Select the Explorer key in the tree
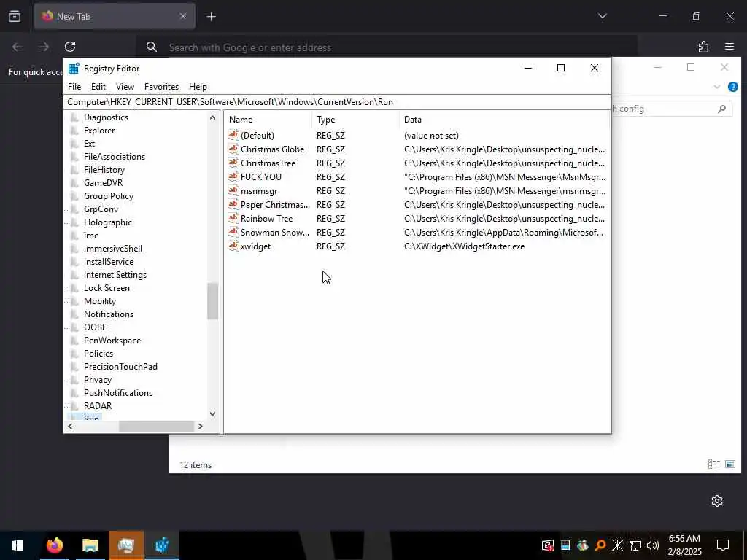 [99, 131]
